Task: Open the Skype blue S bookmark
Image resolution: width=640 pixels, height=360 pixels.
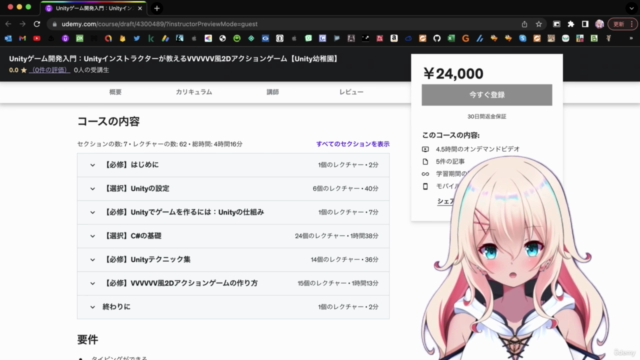Action: 522,38
